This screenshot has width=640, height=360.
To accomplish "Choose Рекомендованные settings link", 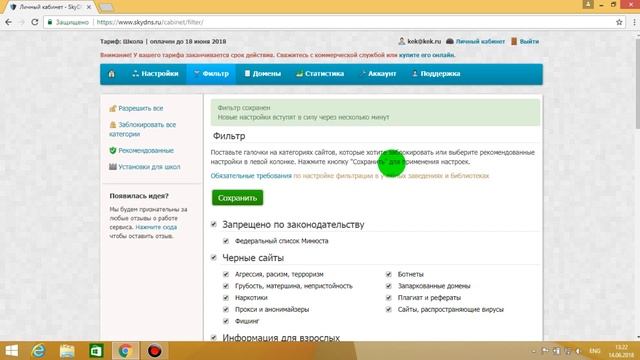I will 146,150.
